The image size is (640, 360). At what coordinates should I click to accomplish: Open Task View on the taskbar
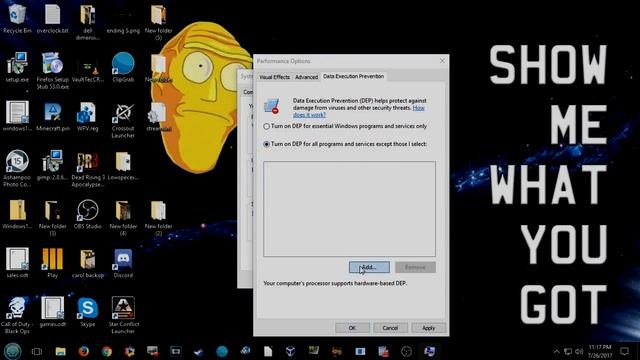[37, 351]
